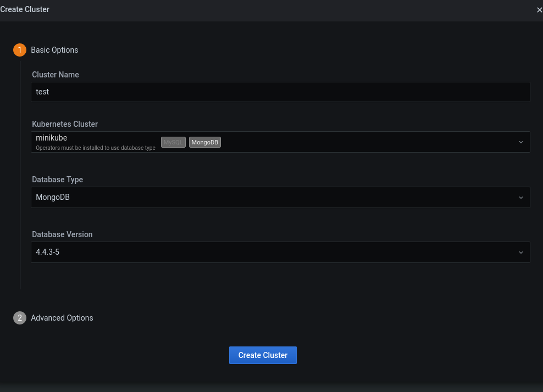Click the Database Version dropdown chevron
Screen dimensions: 543x392
521,252
